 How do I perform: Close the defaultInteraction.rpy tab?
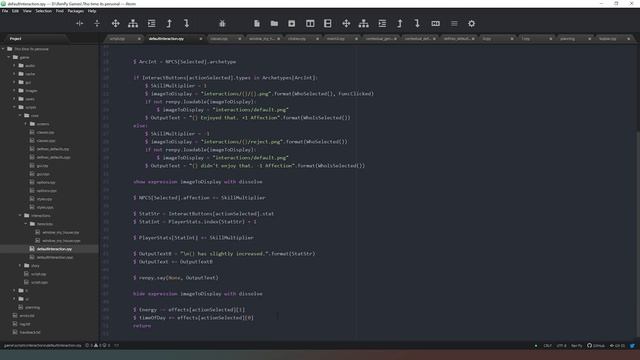201,39
